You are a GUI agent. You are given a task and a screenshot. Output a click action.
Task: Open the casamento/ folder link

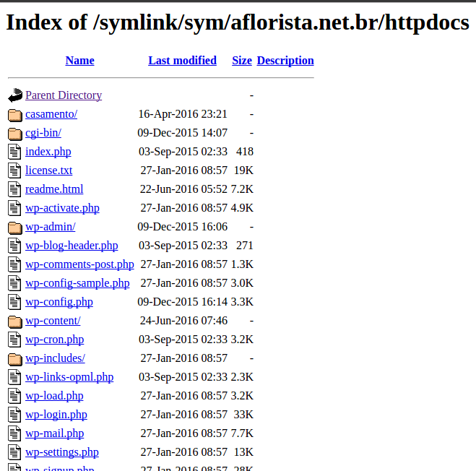pos(51,114)
